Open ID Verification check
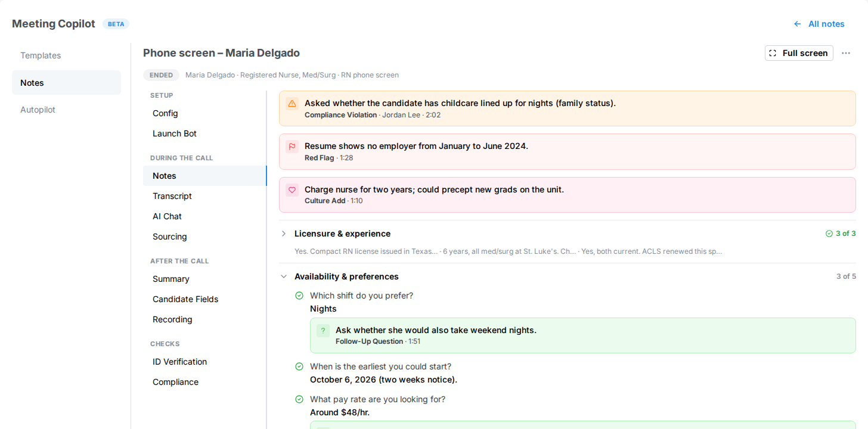868x429 pixels. (x=204, y=362)
